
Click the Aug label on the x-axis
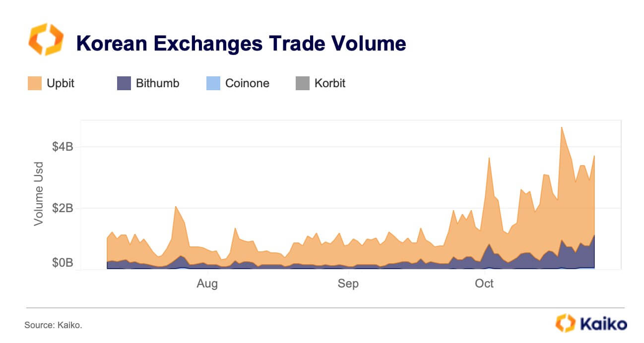click(207, 284)
